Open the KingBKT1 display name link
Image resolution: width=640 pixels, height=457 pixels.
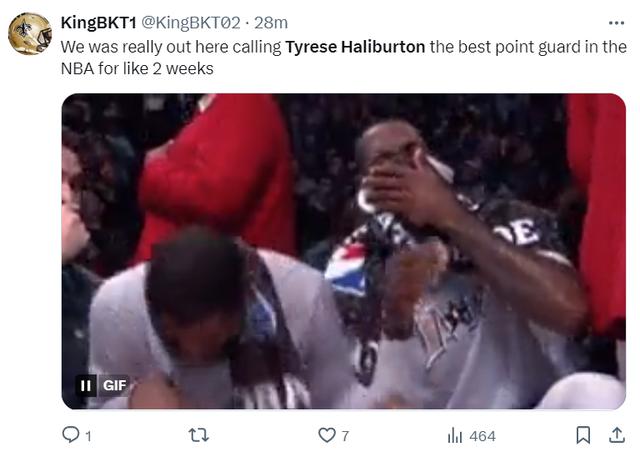point(98,23)
